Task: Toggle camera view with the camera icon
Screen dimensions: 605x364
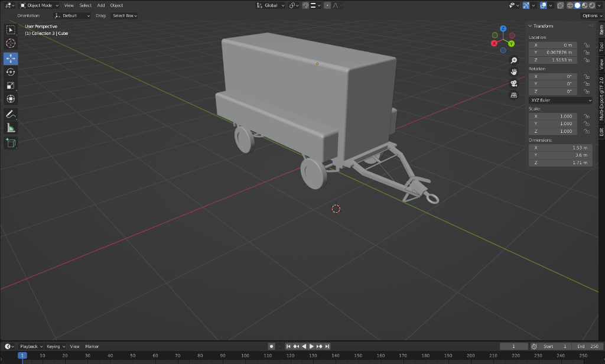Action: (x=514, y=83)
